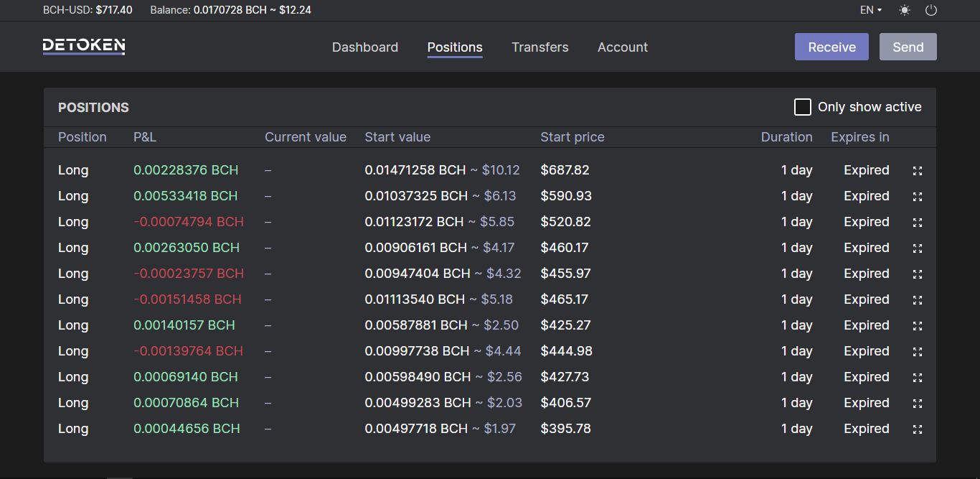This screenshot has width=980, height=479.
Task: Click start value 0.01037325 BCH ~ $6.13
Action: pyautogui.click(x=440, y=196)
